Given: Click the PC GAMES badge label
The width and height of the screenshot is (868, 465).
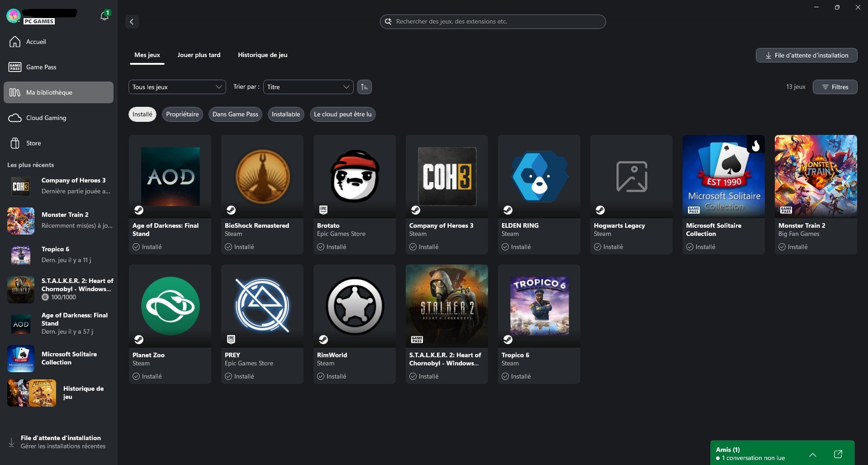Looking at the screenshot, I should point(39,21).
